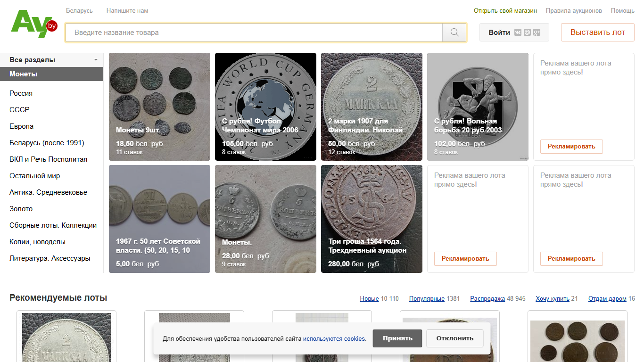Select the Монеты category header
This screenshot has width=644, height=362.
pos(51,74)
